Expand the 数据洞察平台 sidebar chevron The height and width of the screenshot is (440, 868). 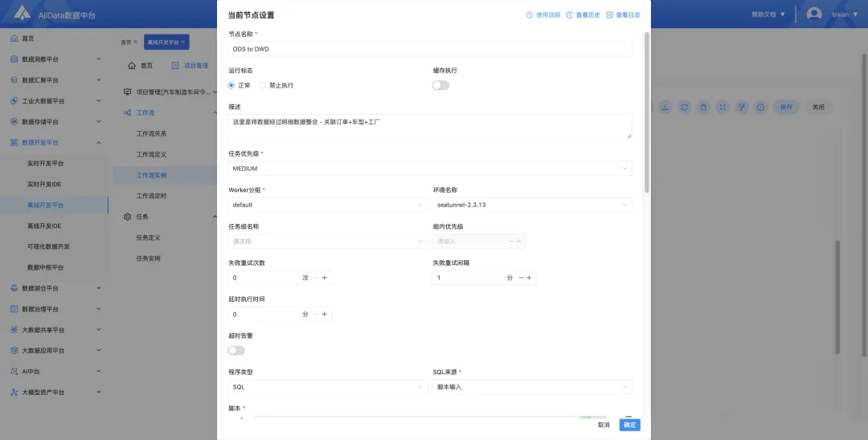click(x=99, y=59)
